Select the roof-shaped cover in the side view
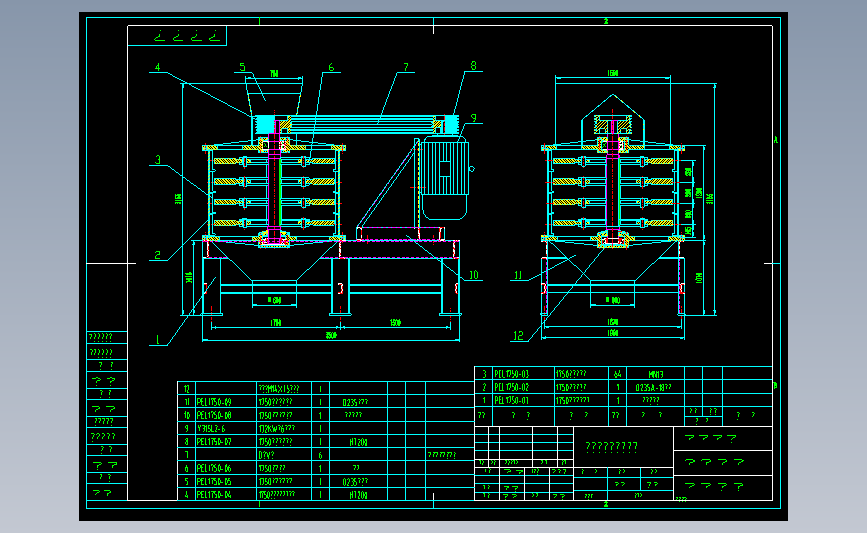This screenshot has height=533, width=867. coord(613,119)
